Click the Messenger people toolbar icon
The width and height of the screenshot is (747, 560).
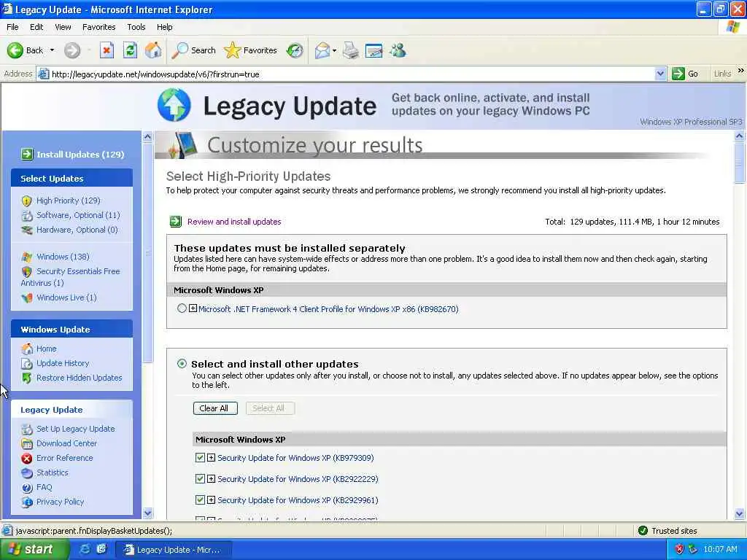(398, 50)
